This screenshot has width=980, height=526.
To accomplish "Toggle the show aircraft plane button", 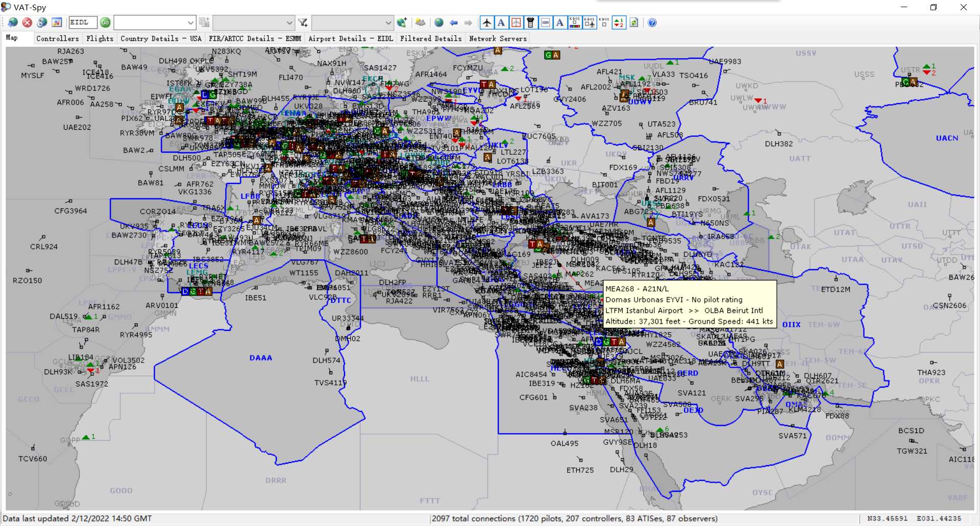I will tap(487, 22).
